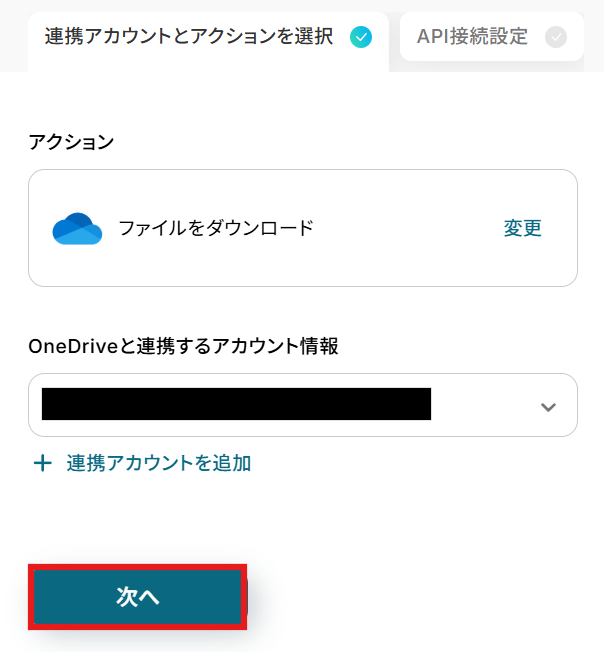
Task: Click blank area right of 次へ button
Action: click(x=420, y=598)
